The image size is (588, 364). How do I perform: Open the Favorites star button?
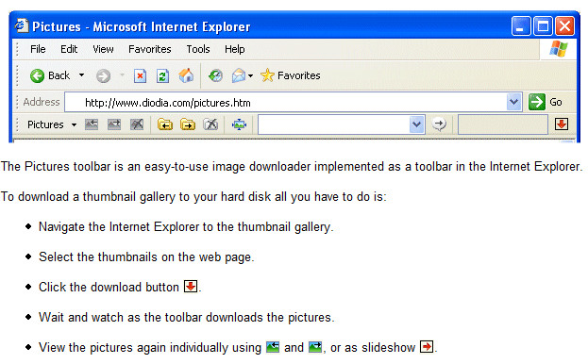pos(291,75)
